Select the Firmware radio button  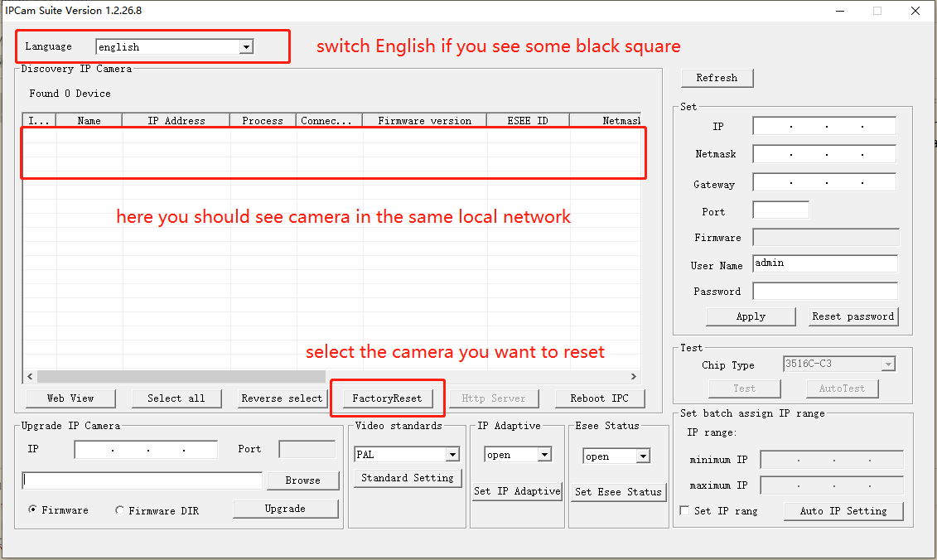[33, 510]
